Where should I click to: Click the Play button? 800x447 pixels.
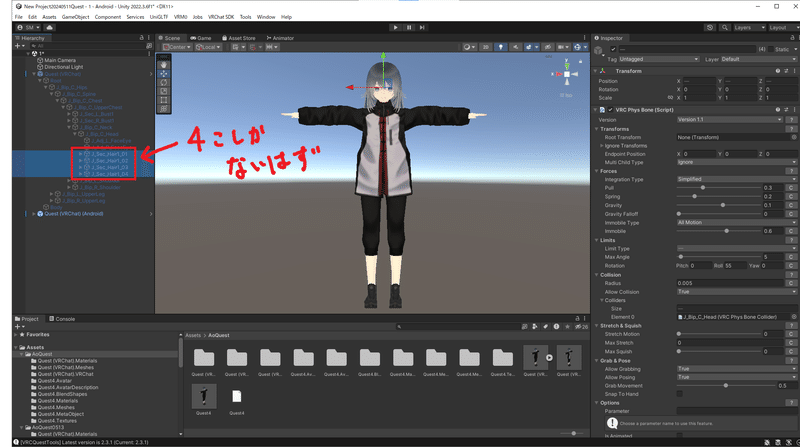[x=395, y=28]
